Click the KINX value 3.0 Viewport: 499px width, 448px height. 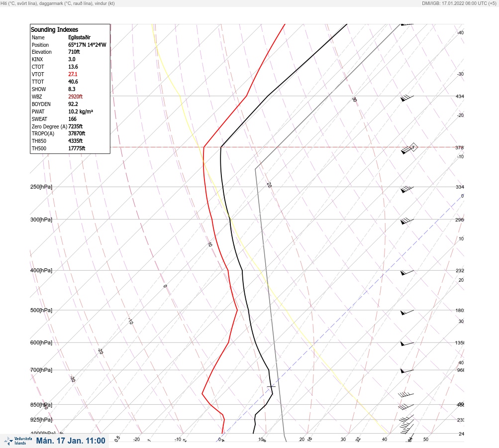pos(72,59)
